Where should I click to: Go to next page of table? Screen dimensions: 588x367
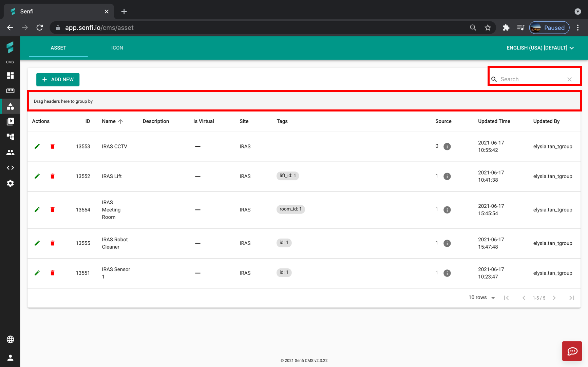(554, 298)
